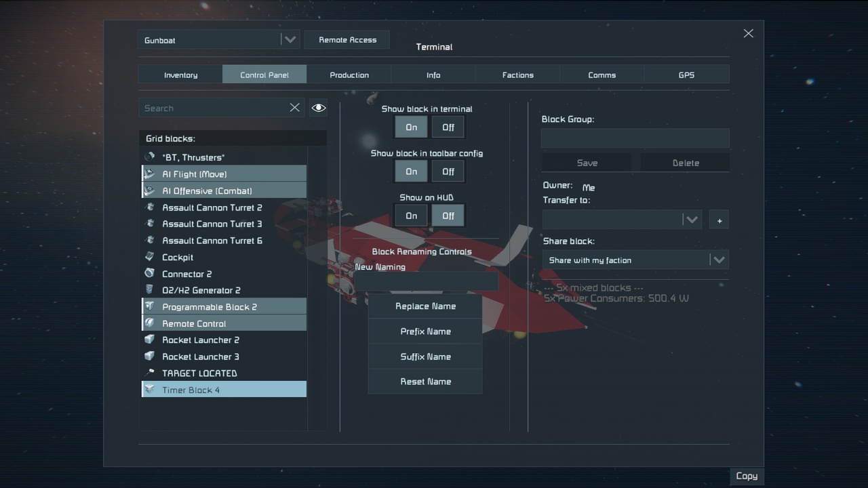Select Rocket Launcher 2 in the list

(224, 340)
